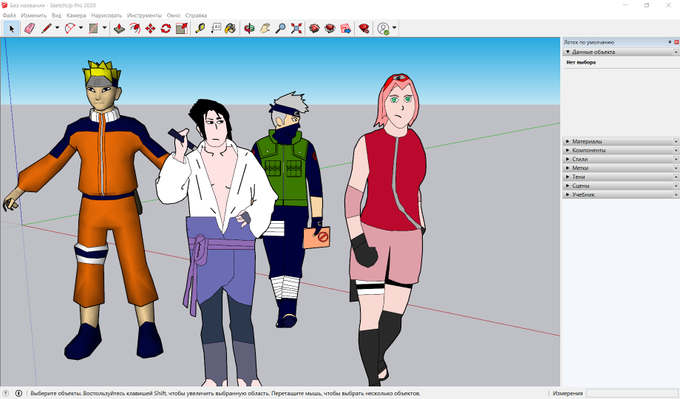Click the Нет выбора text
Viewport: 680px width, 399px height.
coord(581,62)
